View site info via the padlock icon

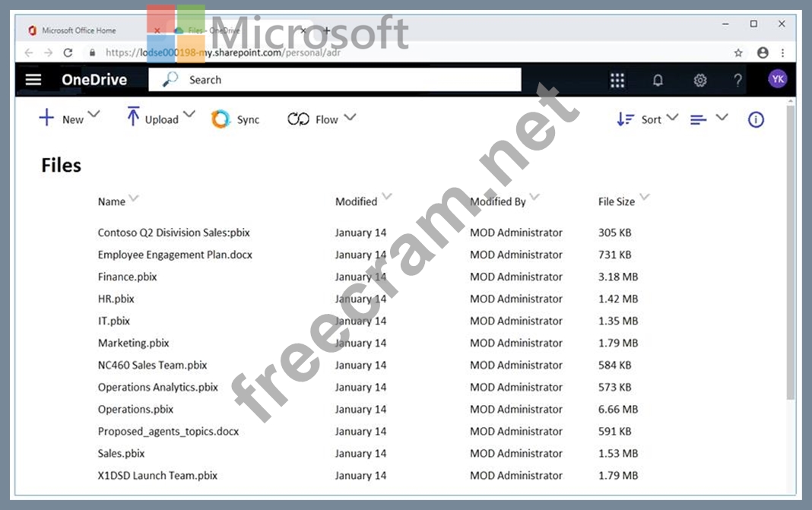coord(92,52)
